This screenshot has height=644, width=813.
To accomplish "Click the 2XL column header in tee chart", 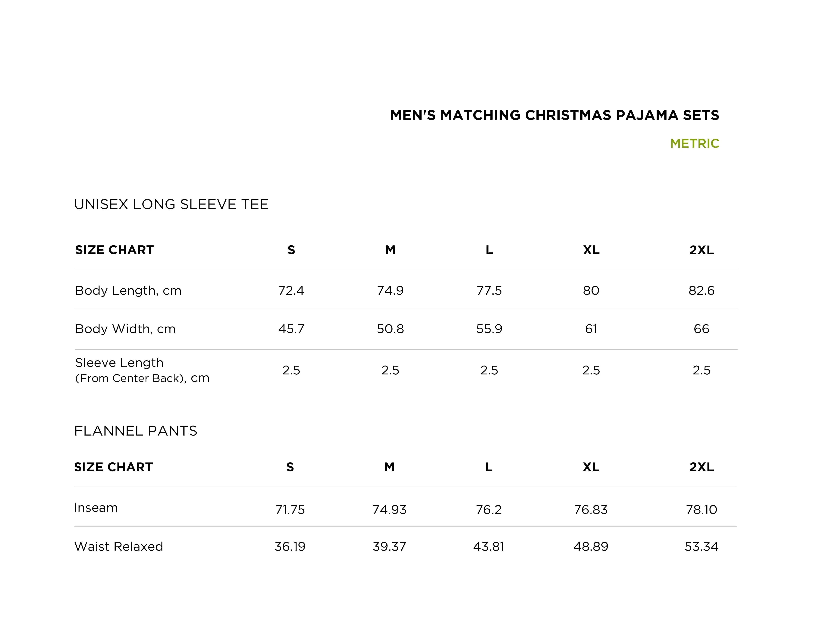I will [701, 250].
